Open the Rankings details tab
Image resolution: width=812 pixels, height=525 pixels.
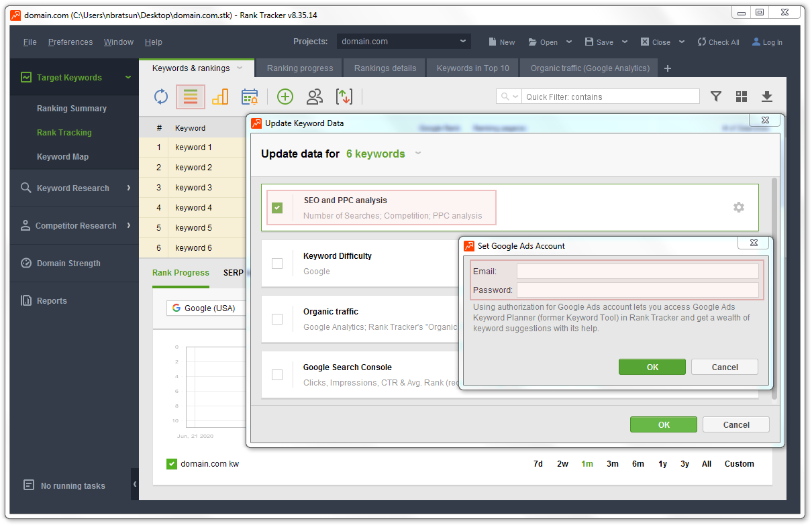(385, 68)
